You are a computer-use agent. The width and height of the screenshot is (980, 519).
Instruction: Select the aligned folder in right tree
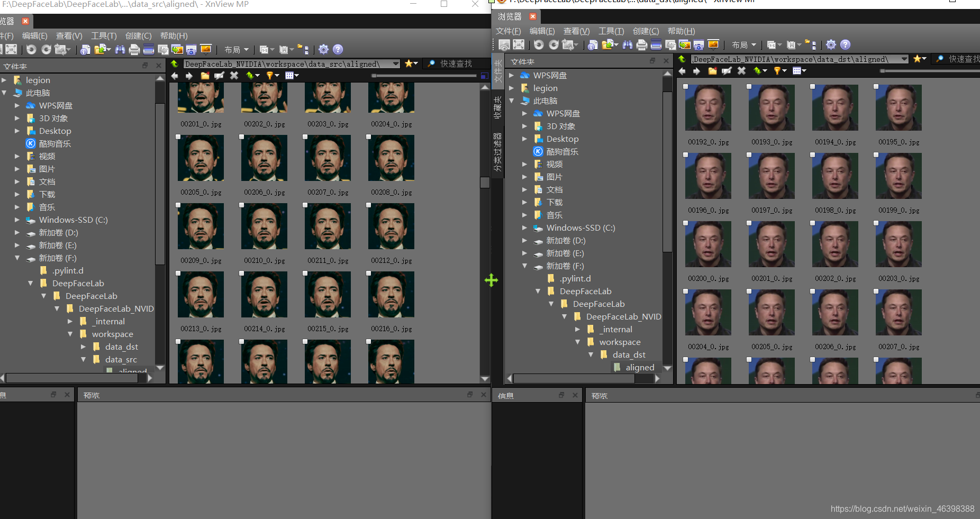[x=640, y=368]
